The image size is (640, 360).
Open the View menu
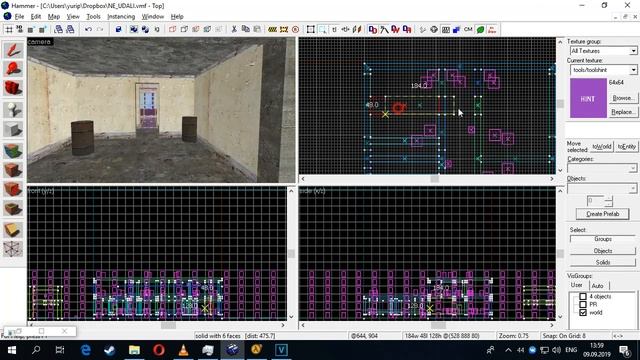[73, 17]
